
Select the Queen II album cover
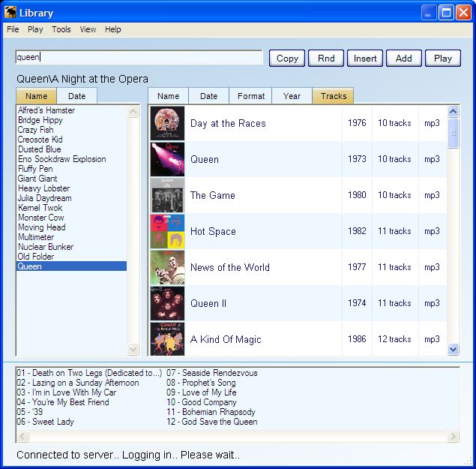pos(167,303)
